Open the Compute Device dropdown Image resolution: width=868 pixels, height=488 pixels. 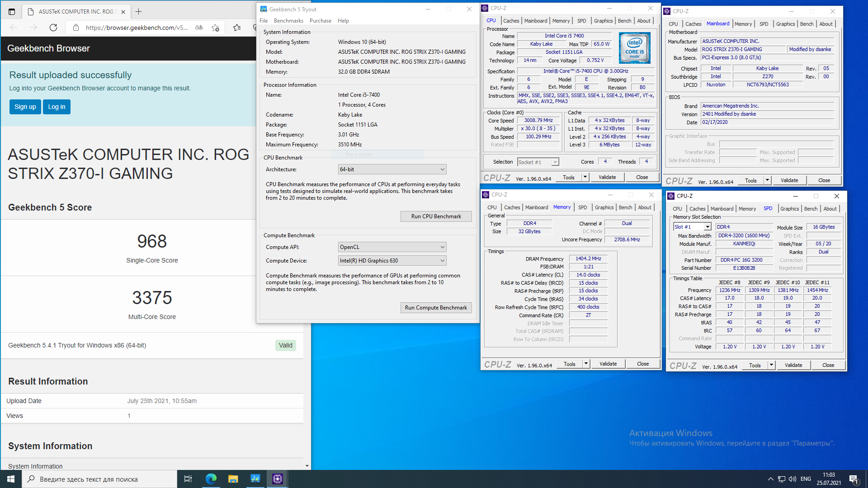coord(392,261)
